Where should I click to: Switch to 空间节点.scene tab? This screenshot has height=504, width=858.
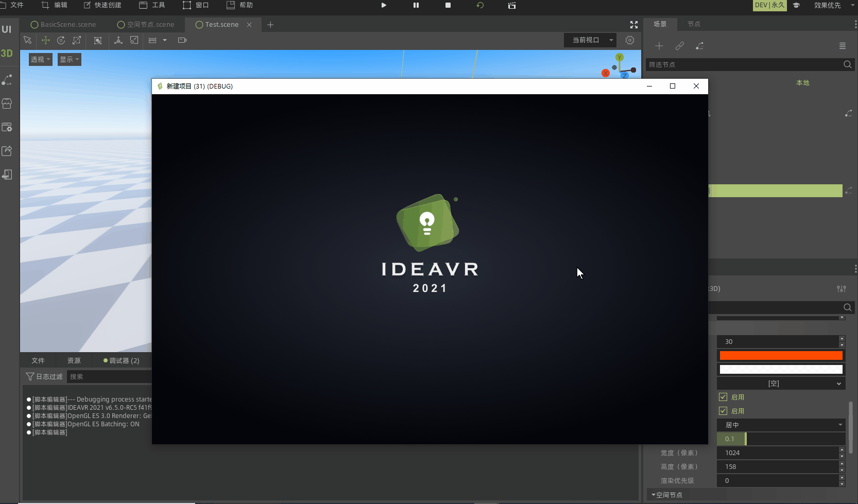146,25
